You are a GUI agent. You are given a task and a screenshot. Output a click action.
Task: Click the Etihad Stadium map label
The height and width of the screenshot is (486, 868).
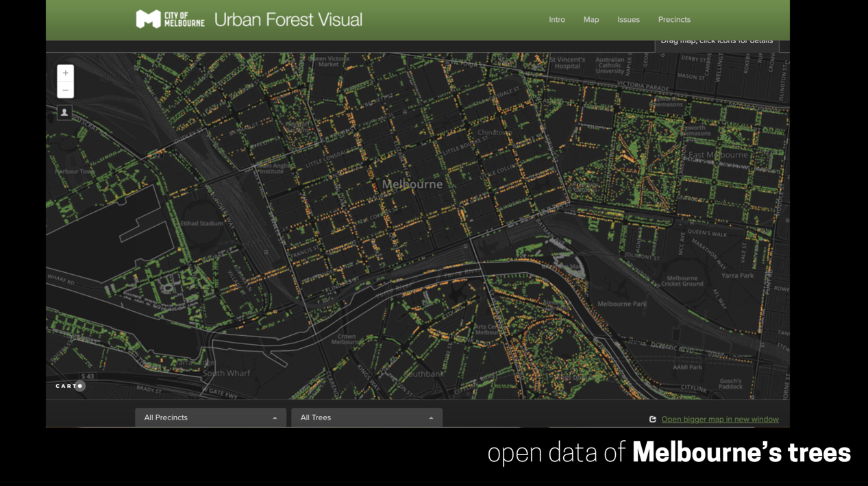coord(201,223)
